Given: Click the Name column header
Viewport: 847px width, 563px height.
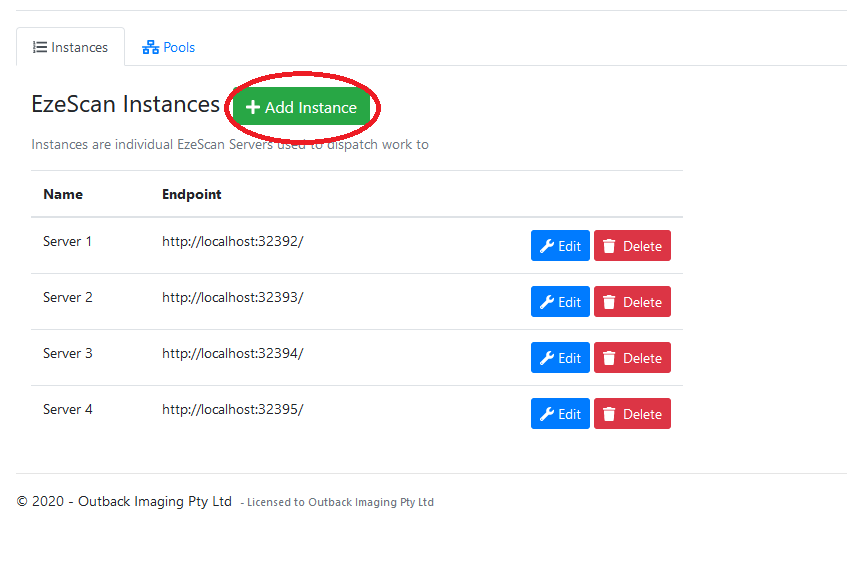Looking at the screenshot, I should click(x=63, y=194).
